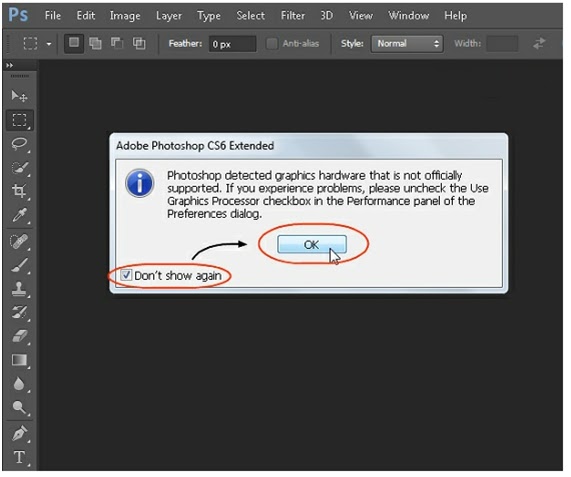This screenshot has height=477, width=571.
Task: Click the blue information icon in dialog
Action: [x=140, y=183]
